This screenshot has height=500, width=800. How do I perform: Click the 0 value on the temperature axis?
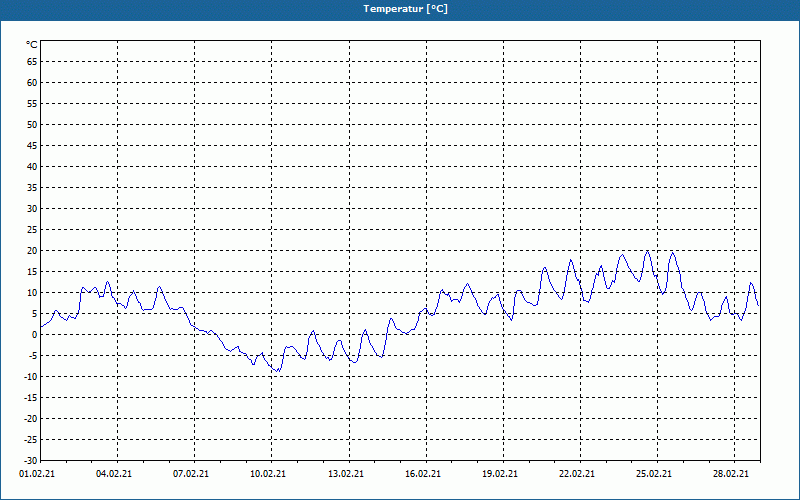[35, 335]
